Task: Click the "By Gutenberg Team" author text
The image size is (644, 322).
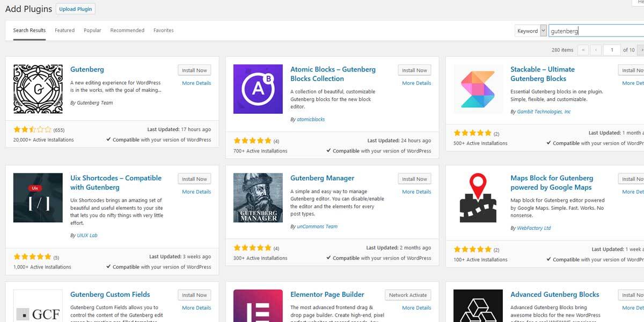Action: click(x=92, y=103)
